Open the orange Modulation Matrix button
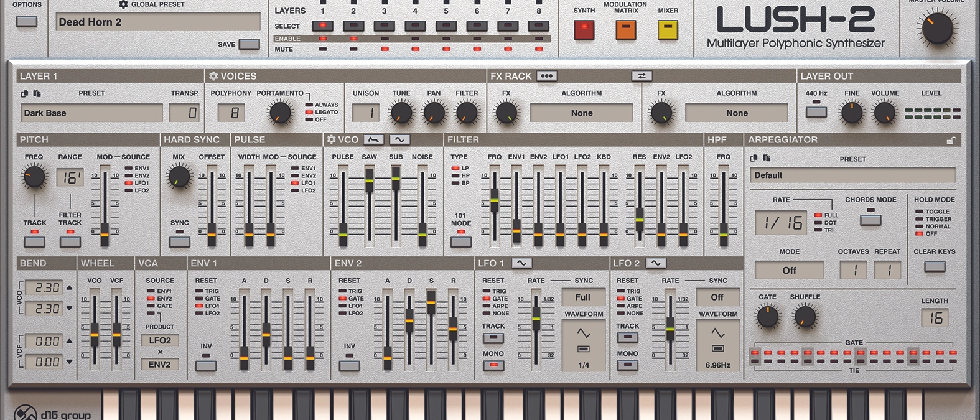Image resolution: width=980 pixels, height=420 pixels. coord(626,29)
